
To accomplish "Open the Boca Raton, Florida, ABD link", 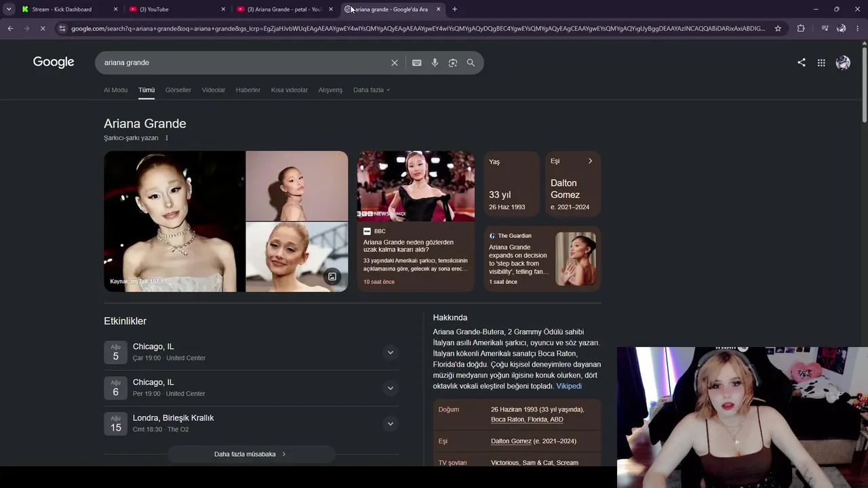I will [x=527, y=420].
